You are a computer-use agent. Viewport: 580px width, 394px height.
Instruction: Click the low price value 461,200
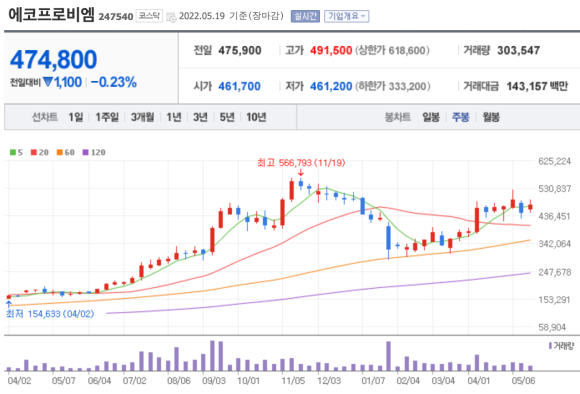tap(331, 86)
